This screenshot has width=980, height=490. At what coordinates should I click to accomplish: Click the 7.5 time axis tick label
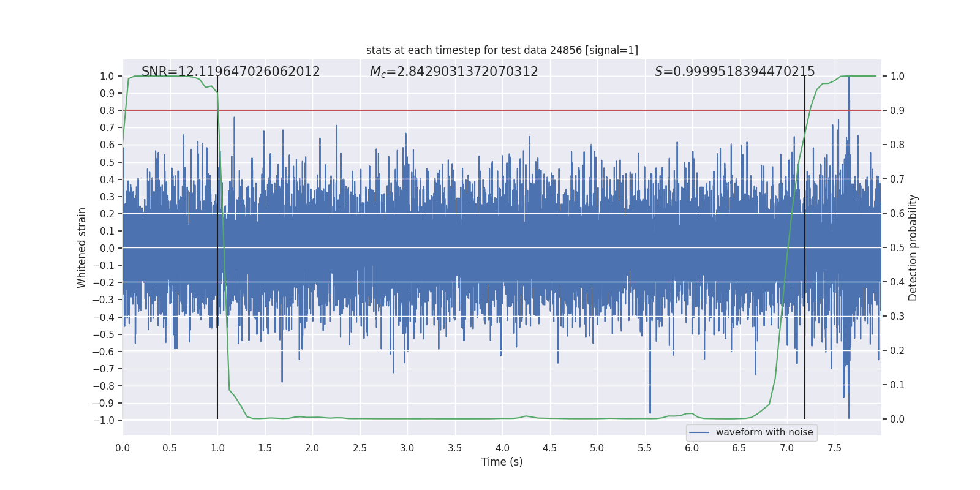[834, 448]
